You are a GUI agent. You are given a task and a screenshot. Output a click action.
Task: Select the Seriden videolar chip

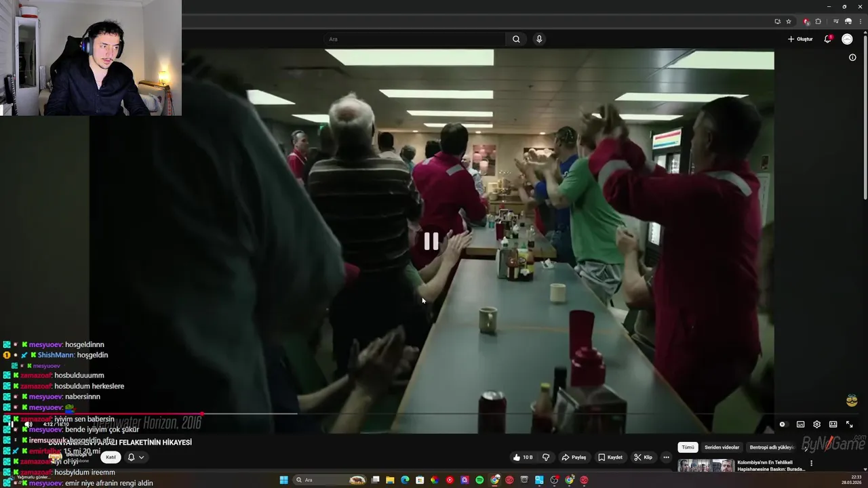click(x=722, y=447)
